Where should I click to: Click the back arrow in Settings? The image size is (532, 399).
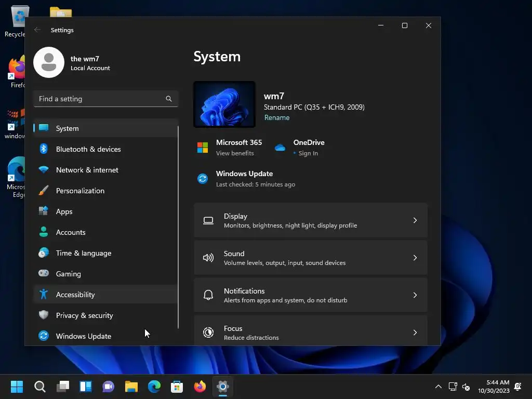pyautogui.click(x=37, y=30)
